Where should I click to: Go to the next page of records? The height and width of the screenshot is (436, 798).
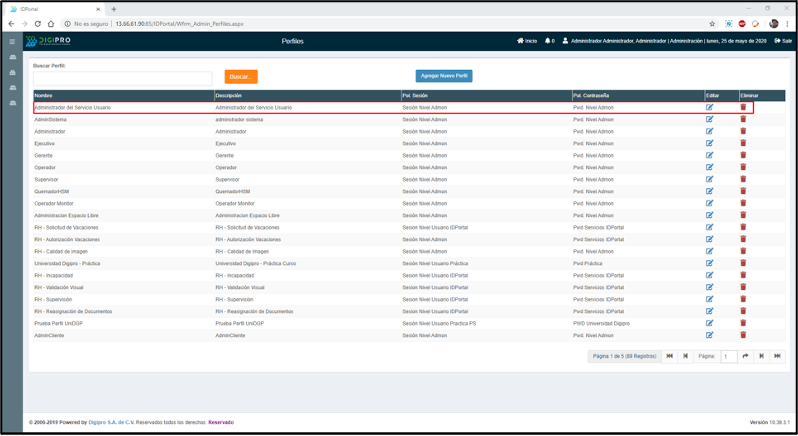761,356
